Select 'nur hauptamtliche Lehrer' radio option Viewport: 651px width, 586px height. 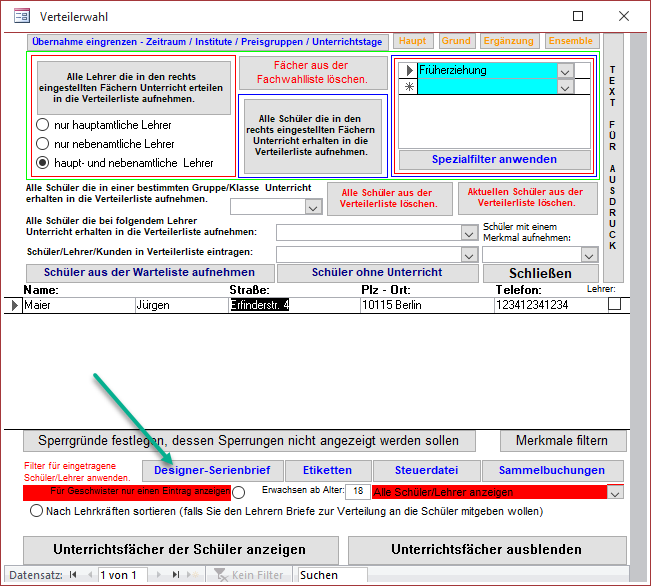click(x=43, y=125)
